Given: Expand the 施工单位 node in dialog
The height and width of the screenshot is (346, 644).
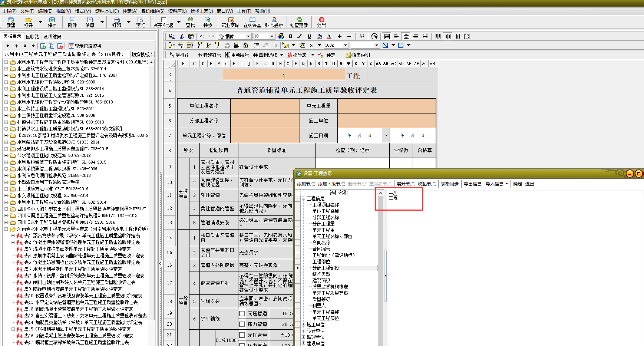Looking at the screenshot, I should (x=303, y=324).
